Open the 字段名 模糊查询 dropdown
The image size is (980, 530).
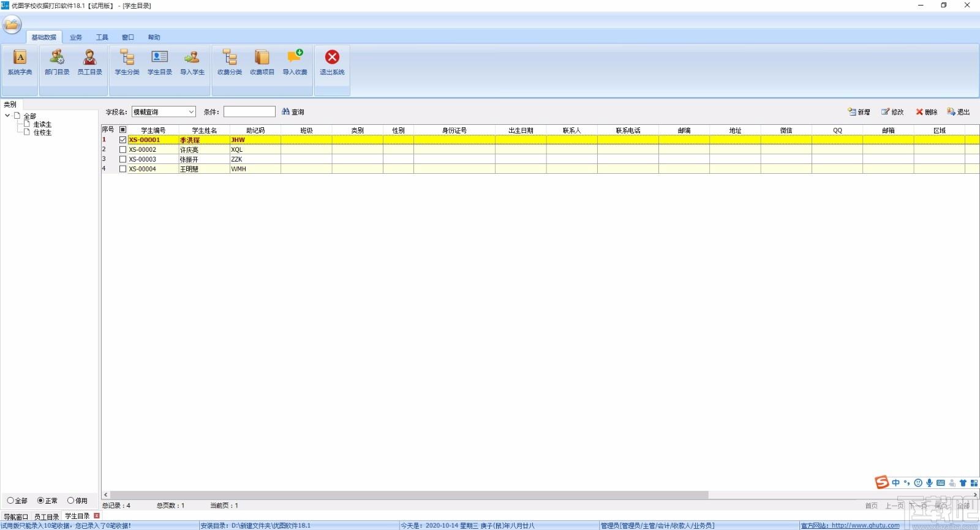pyautogui.click(x=164, y=112)
